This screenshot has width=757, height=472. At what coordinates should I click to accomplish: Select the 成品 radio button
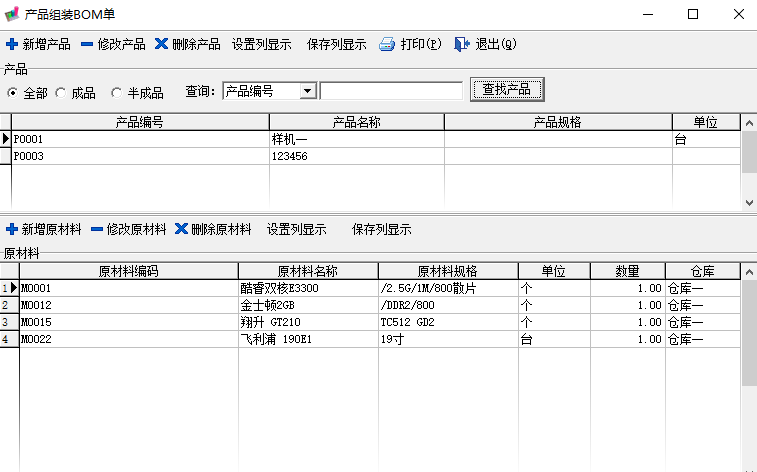pyautogui.click(x=61, y=92)
